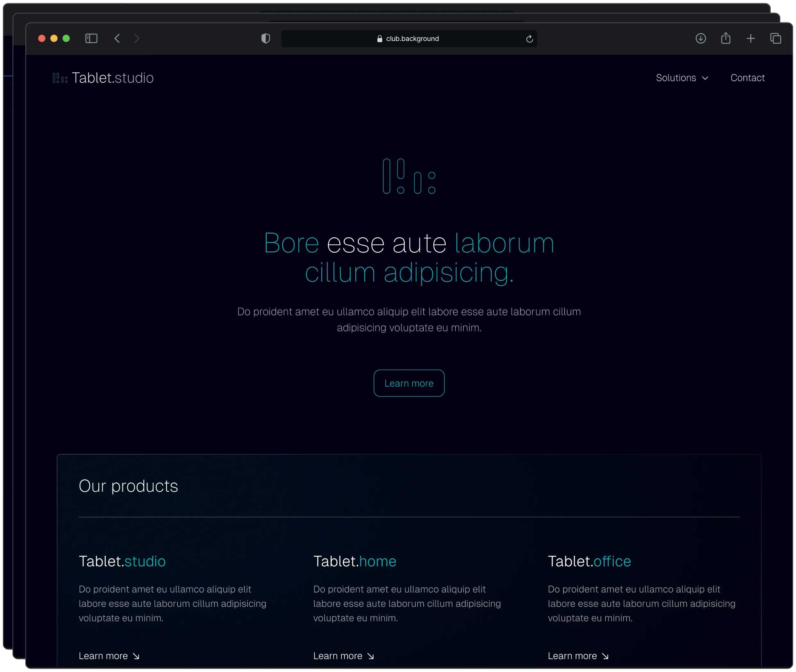Click the hero Learn more button
The height and width of the screenshot is (672, 796).
(x=409, y=383)
